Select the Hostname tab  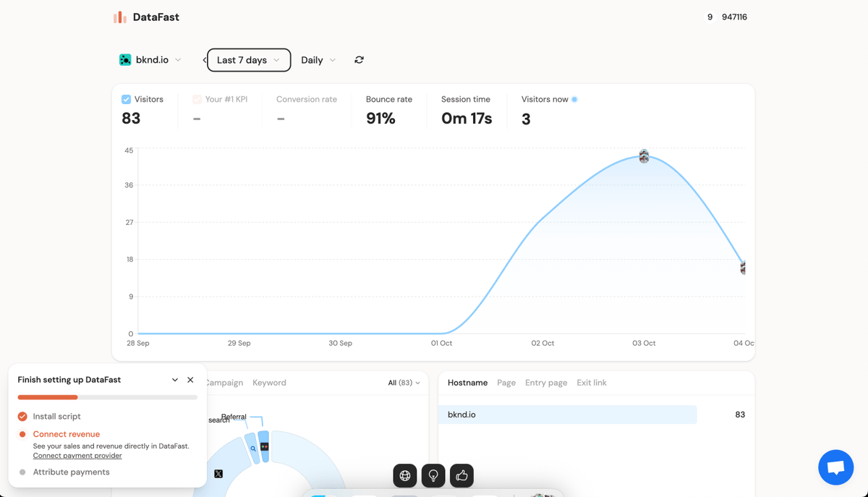point(467,383)
